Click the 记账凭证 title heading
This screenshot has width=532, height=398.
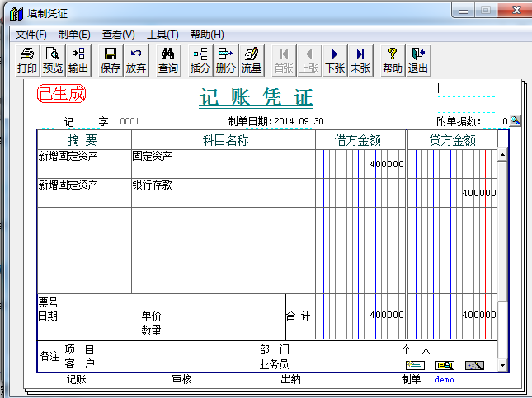257,97
